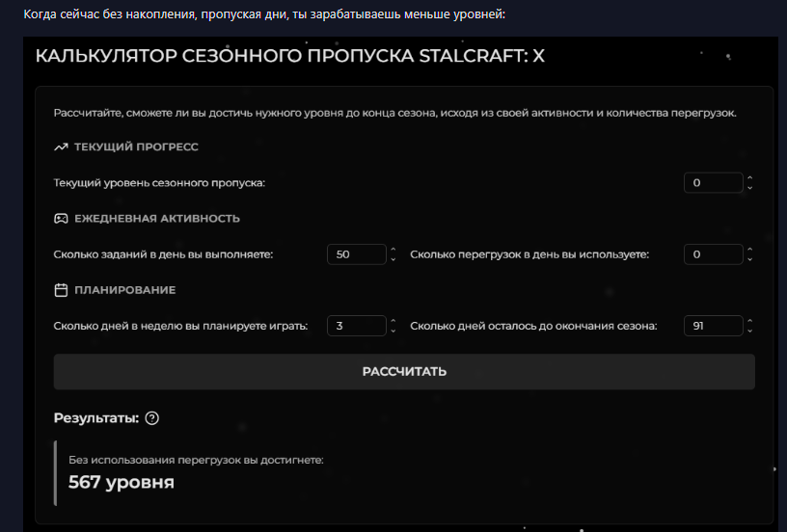This screenshot has height=532, width=787.
Task: Click the РАССЧИТАТЬ calculate button
Action: tap(404, 372)
